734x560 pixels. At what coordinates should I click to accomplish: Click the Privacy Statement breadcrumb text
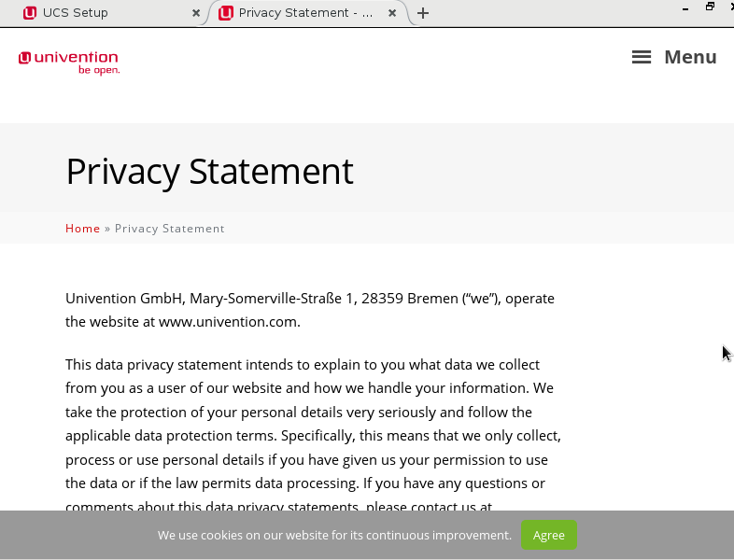pyautogui.click(x=169, y=229)
